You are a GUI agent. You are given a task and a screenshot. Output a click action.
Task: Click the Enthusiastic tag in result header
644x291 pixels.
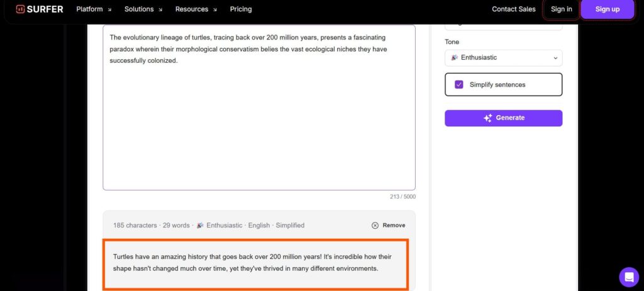[x=219, y=226]
